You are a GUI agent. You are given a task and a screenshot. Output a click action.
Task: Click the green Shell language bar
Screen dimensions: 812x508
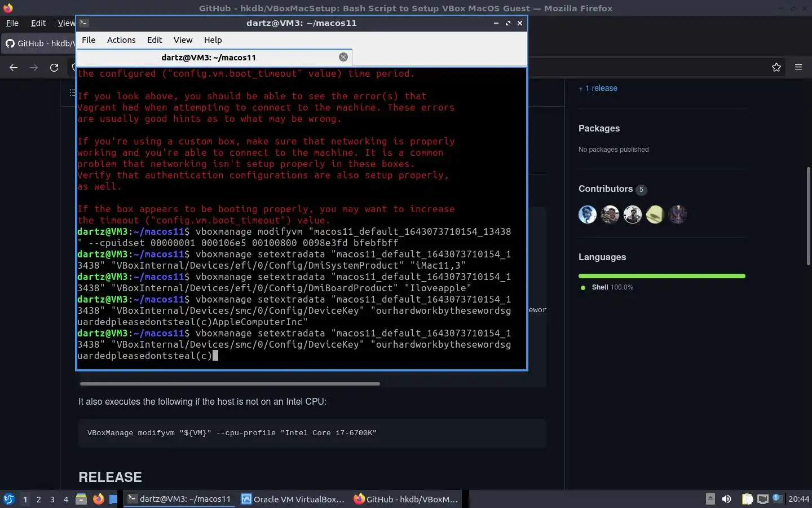pyautogui.click(x=662, y=276)
